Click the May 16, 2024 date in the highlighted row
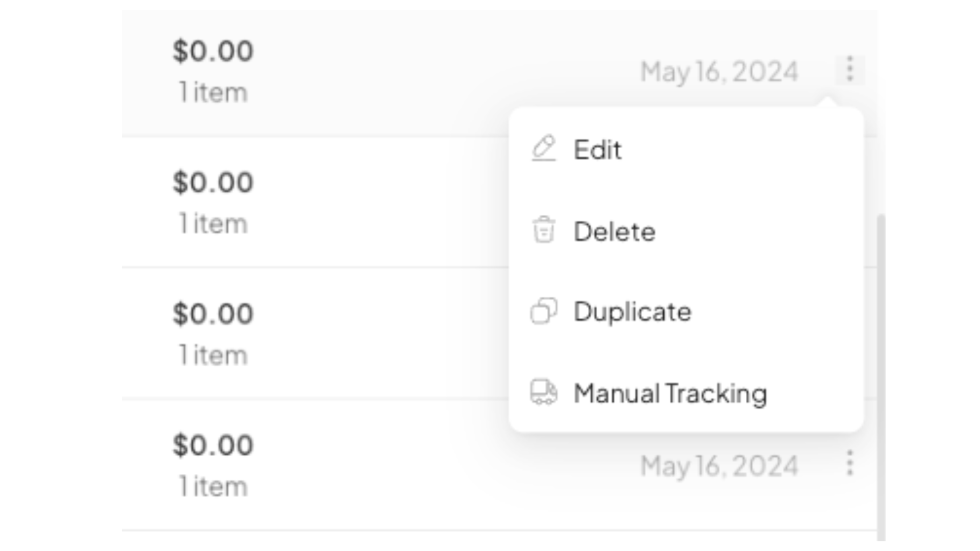Screen dimensions: 980x551 click(719, 72)
